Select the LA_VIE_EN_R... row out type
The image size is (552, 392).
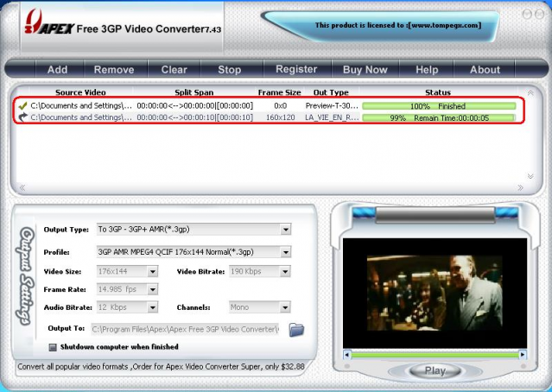point(332,117)
